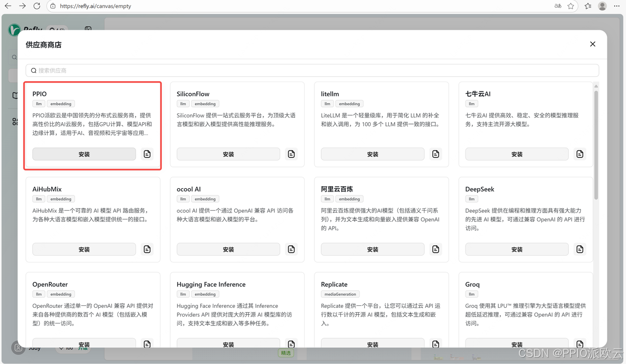The image size is (626, 364).
Task: Open the SiliconFlow documentation icon
Action: tap(291, 154)
